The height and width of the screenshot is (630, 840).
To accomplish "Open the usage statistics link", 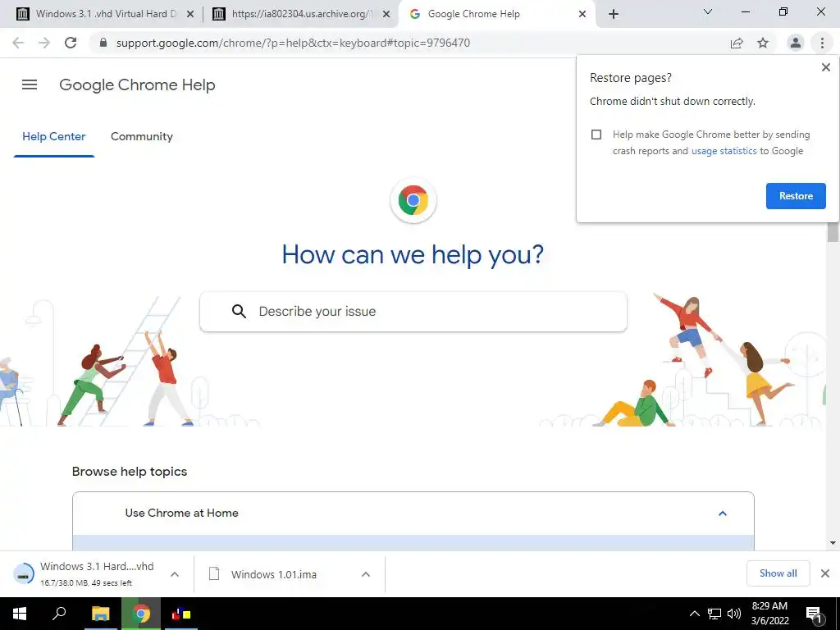I will [x=724, y=151].
